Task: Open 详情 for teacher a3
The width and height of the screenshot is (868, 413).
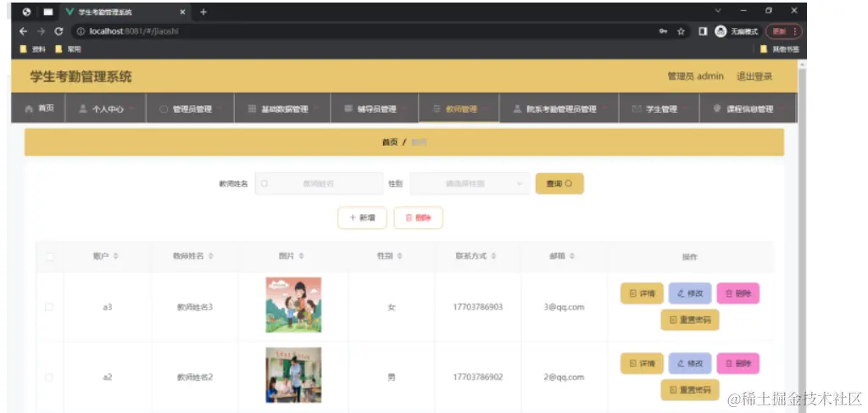Action: [x=642, y=293]
